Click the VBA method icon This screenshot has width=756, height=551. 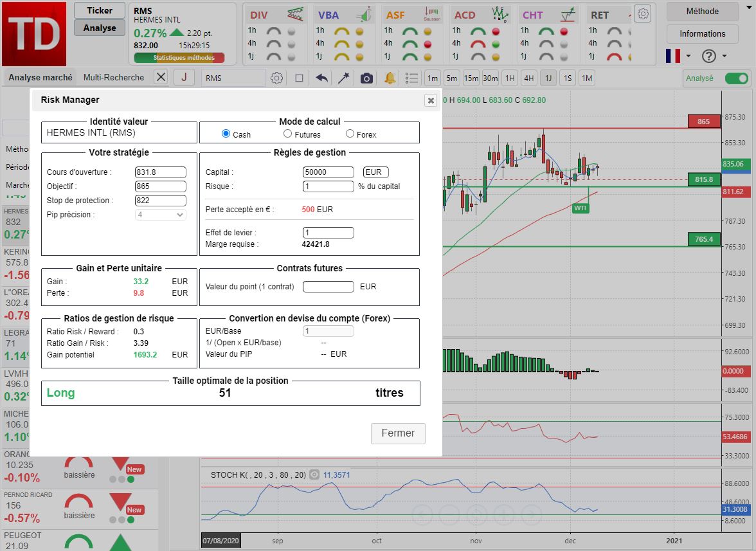point(364,14)
